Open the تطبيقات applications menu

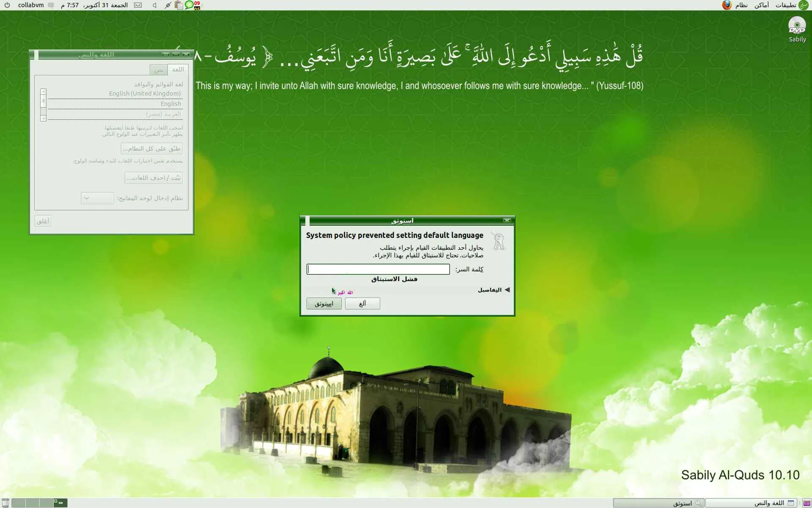[786, 5]
